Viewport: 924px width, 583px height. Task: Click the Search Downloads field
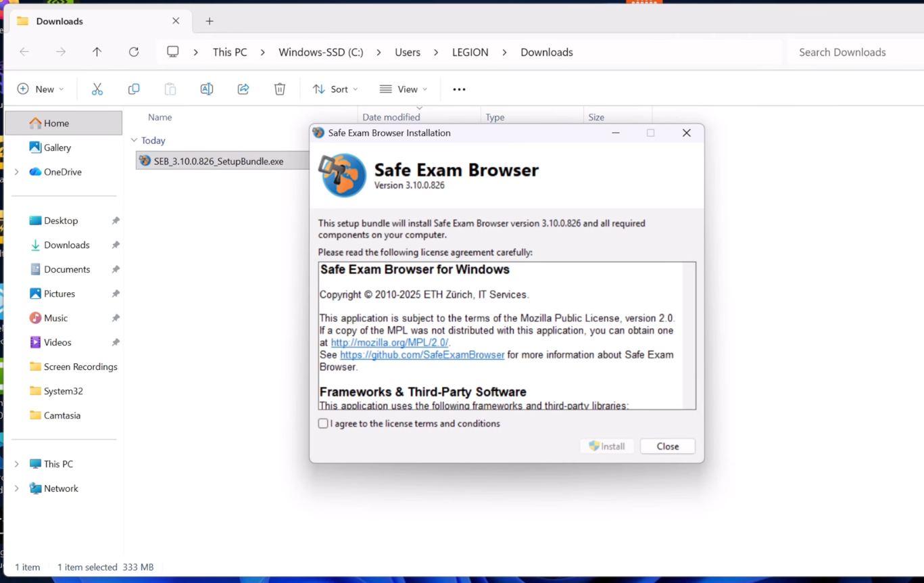tap(855, 52)
